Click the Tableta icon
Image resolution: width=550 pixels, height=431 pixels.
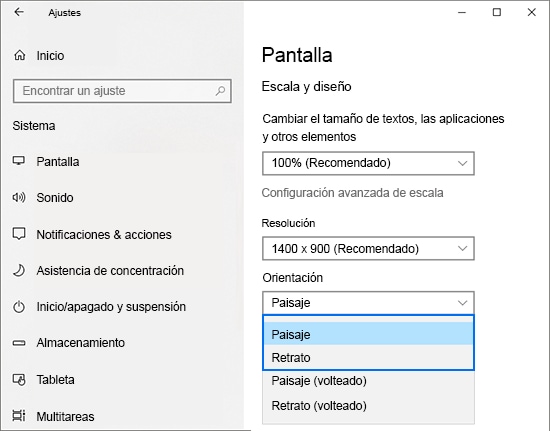click(x=19, y=379)
